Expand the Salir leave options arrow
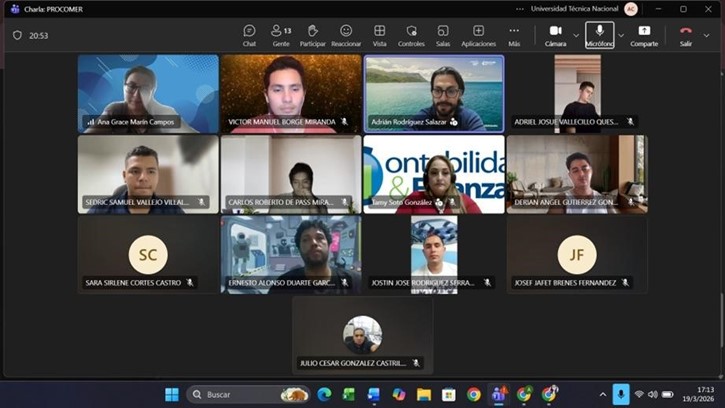Viewport: 725px width, 408px height. click(x=707, y=35)
